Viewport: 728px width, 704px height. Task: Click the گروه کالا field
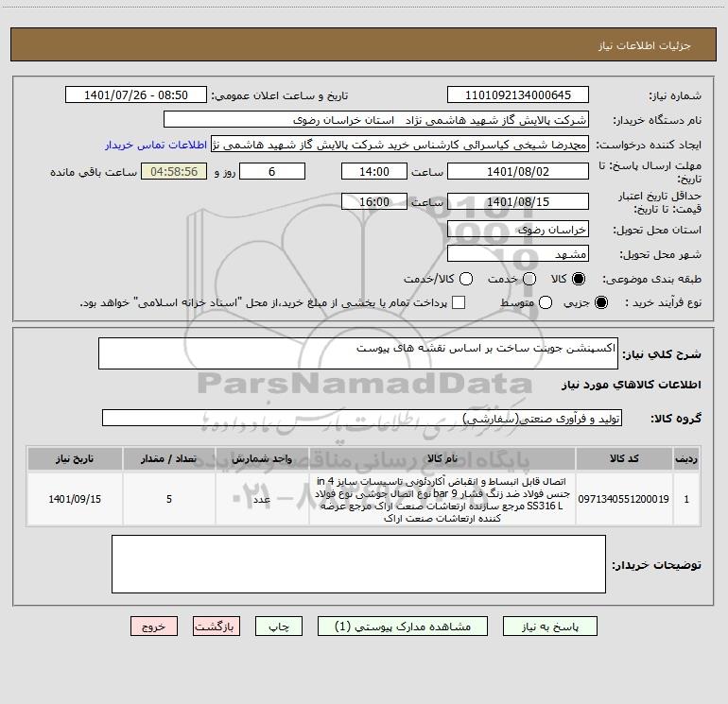click(362, 418)
